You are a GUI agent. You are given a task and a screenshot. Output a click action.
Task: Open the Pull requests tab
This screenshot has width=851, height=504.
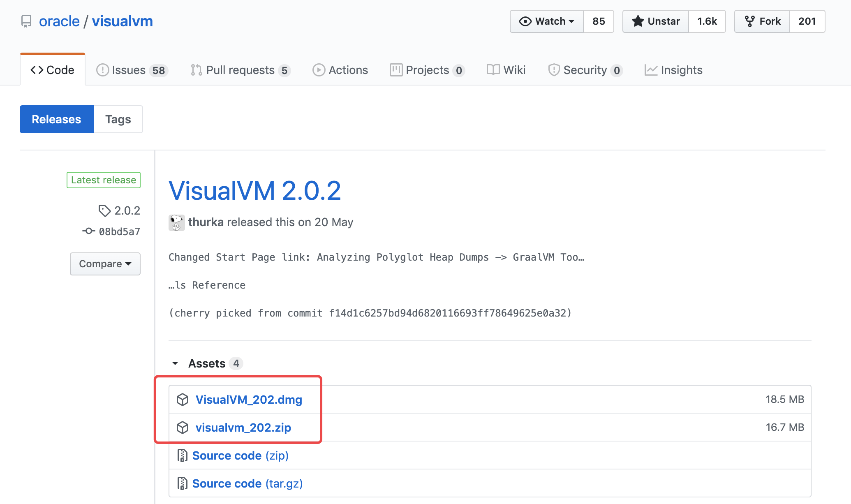coord(240,70)
